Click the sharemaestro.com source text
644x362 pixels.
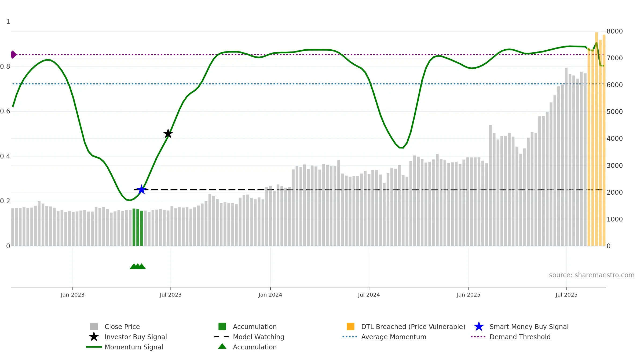(591, 275)
